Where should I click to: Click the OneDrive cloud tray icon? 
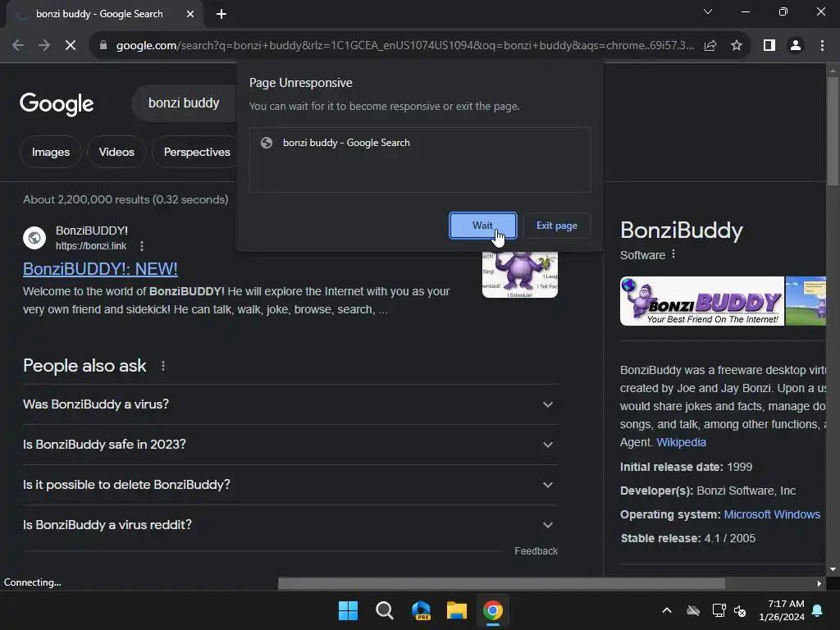(x=693, y=610)
